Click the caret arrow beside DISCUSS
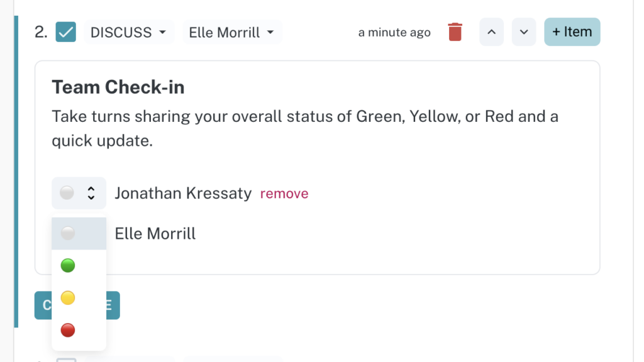This screenshot has height=362, width=644. coord(163,32)
